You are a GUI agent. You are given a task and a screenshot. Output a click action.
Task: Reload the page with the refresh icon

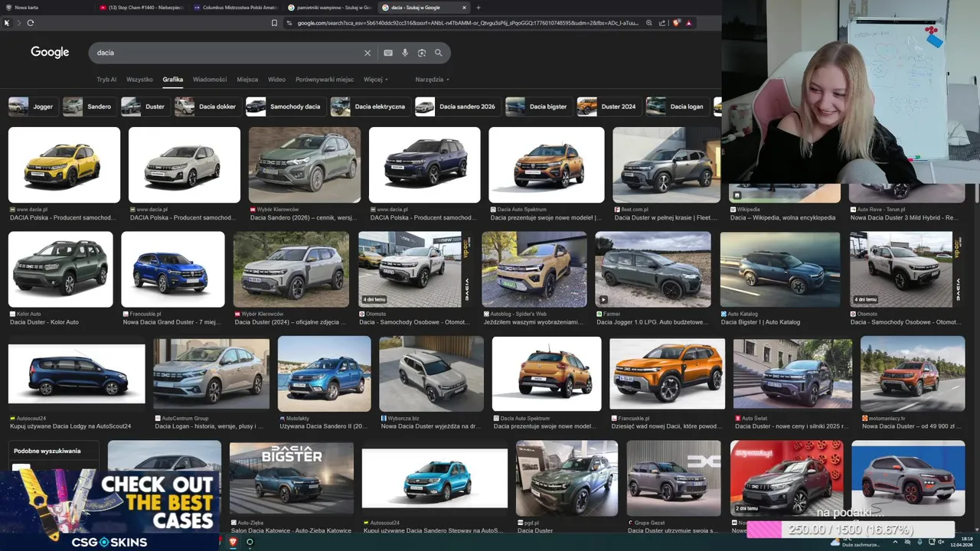coord(31,23)
